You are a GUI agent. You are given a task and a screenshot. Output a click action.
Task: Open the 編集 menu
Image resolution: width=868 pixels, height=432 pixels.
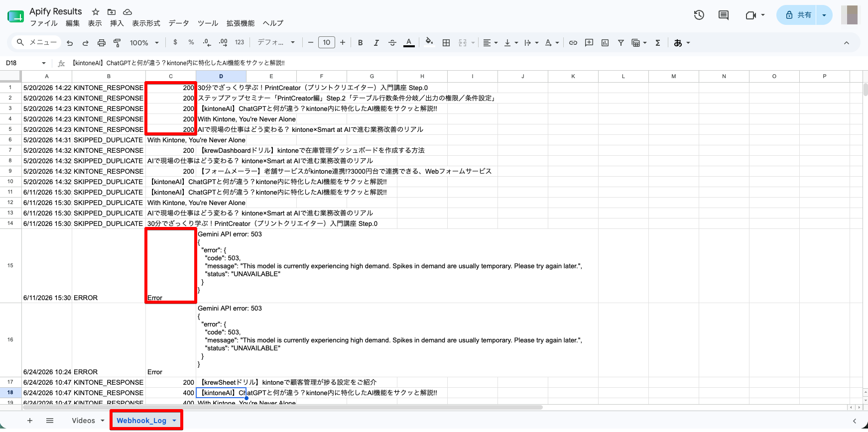(73, 23)
